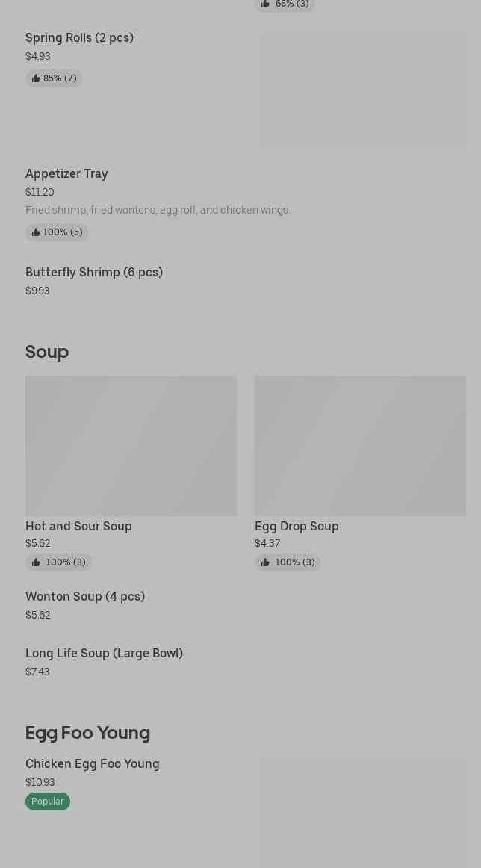The width and height of the screenshot is (481, 868).
Task: Select the Appetizer Tray menu item
Action: coord(66,174)
